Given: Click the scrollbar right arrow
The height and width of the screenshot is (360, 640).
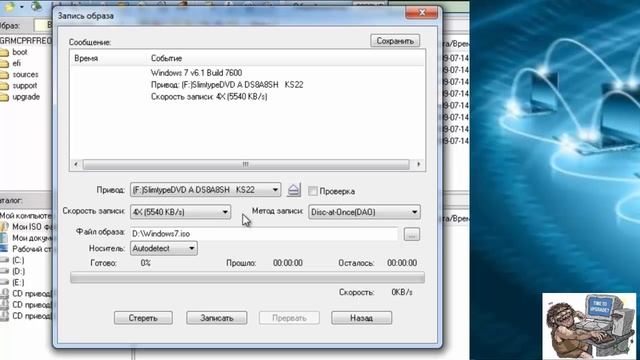Looking at the screenshot, I should [x=418, y=164].
